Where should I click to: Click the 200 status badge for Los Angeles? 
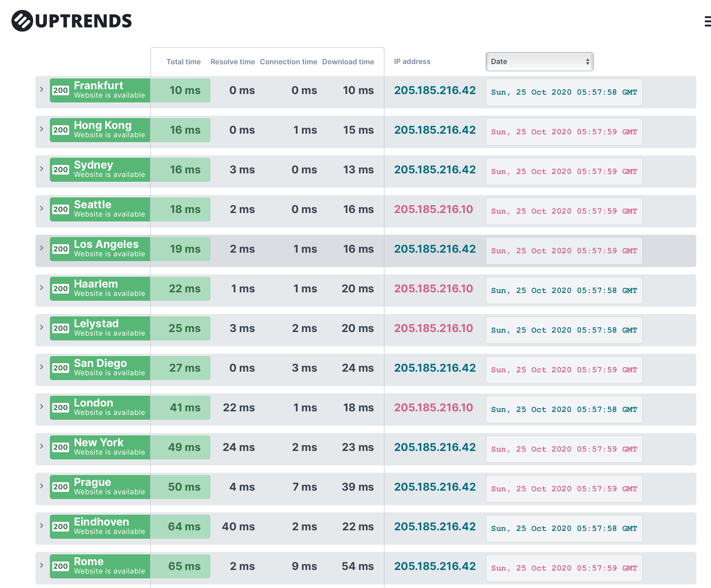61,249
